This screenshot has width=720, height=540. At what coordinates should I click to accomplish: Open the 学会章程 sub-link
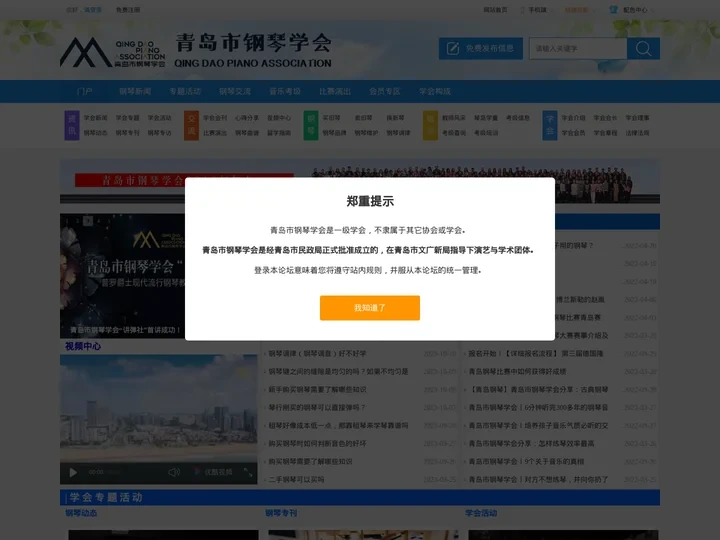(x=606, y=133)
